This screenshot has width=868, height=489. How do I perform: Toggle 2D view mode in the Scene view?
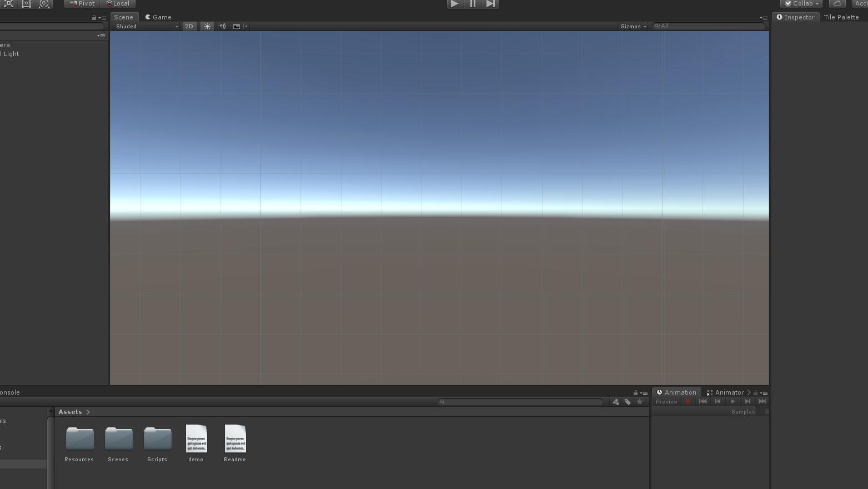coord(189,26)
